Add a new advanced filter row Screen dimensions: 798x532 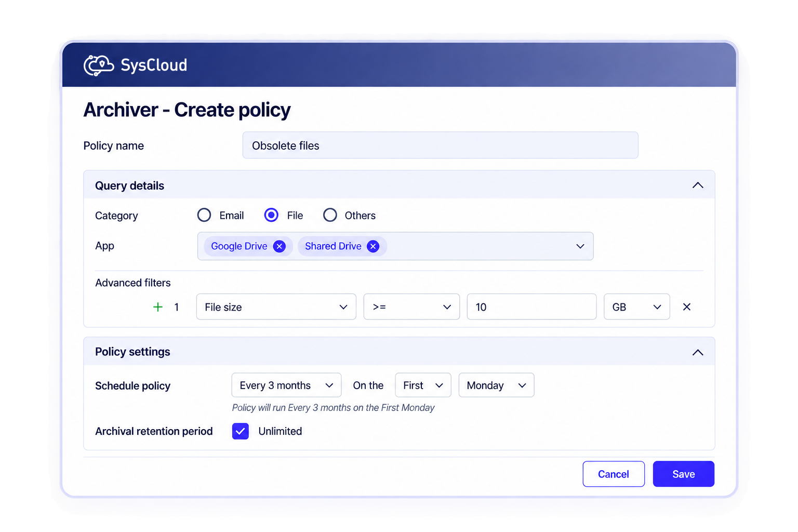tap(158, 307)
